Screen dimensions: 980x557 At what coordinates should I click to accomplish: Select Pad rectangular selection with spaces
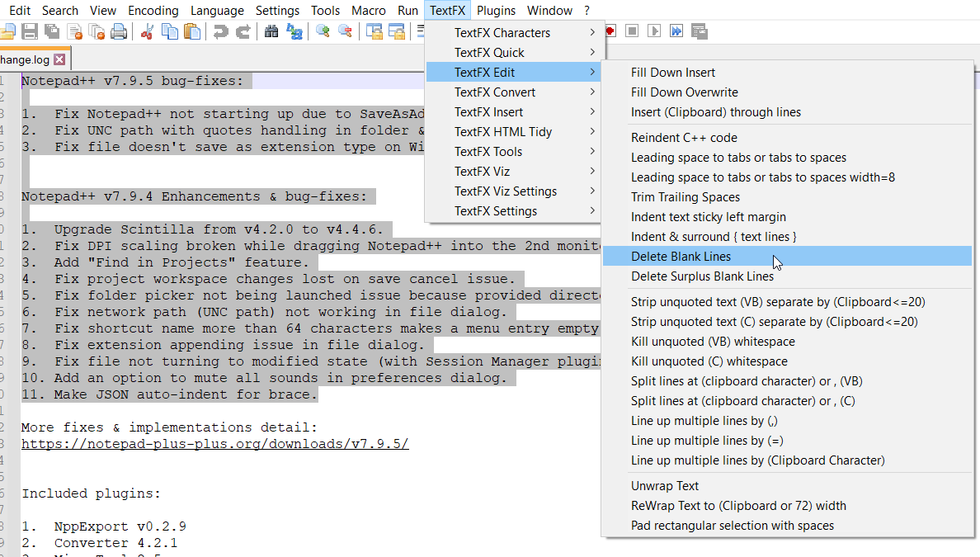788,526
